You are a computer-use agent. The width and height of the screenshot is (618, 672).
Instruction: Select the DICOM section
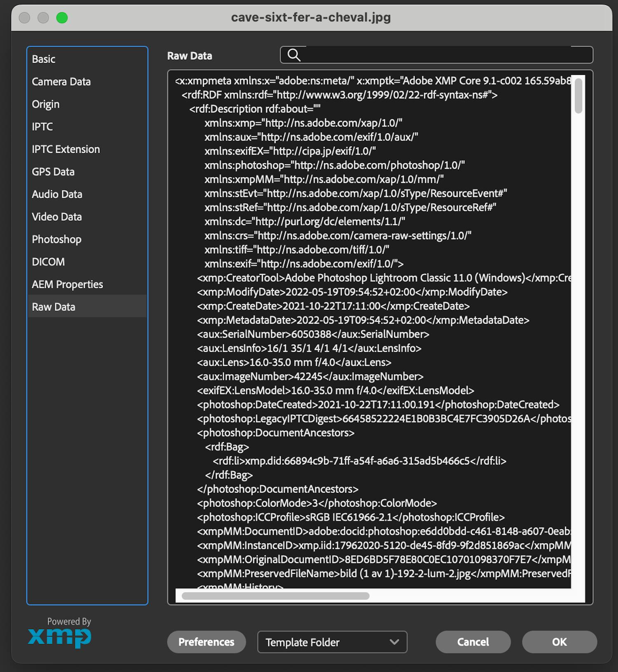tap(48, 262)
